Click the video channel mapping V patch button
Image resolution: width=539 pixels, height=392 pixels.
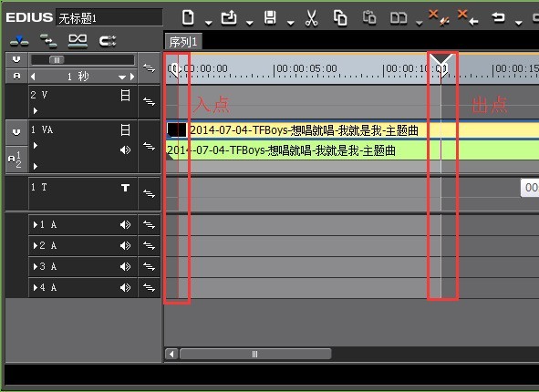tap(16, 60)
